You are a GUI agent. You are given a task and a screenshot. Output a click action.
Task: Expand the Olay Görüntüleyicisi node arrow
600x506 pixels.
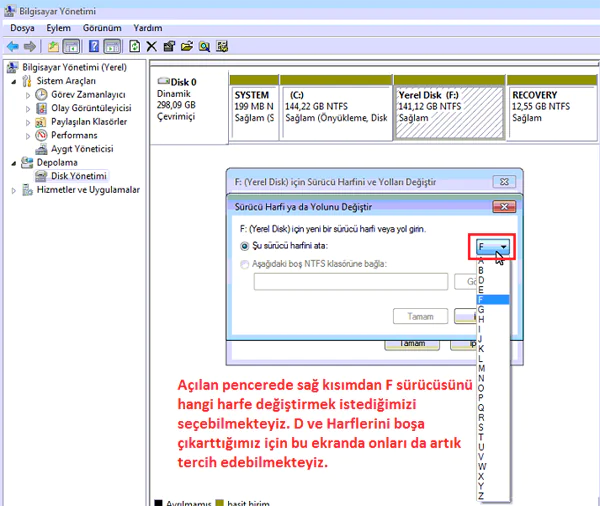pyautogui.click(x=28, y=109)
